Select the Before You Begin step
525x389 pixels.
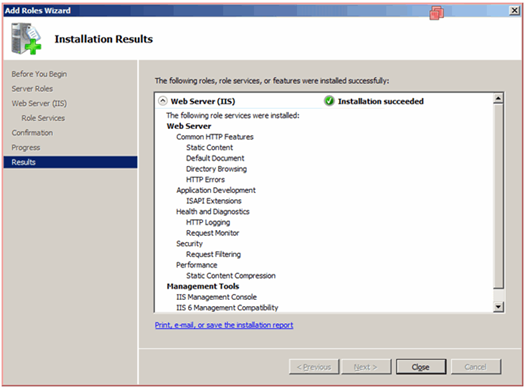point(39,74)
